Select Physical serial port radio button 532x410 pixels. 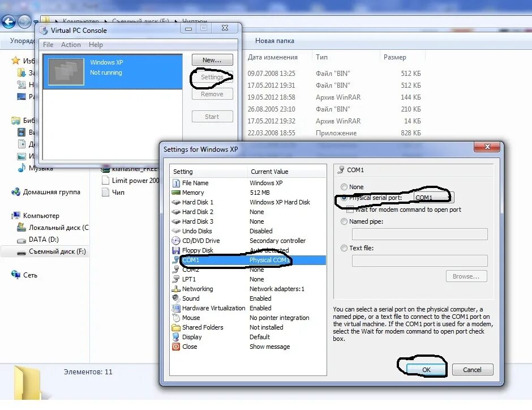(344, 198)
